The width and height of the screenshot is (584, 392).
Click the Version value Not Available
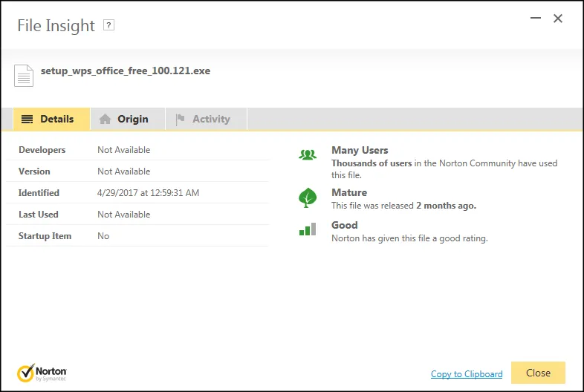[x=124, y=171]
